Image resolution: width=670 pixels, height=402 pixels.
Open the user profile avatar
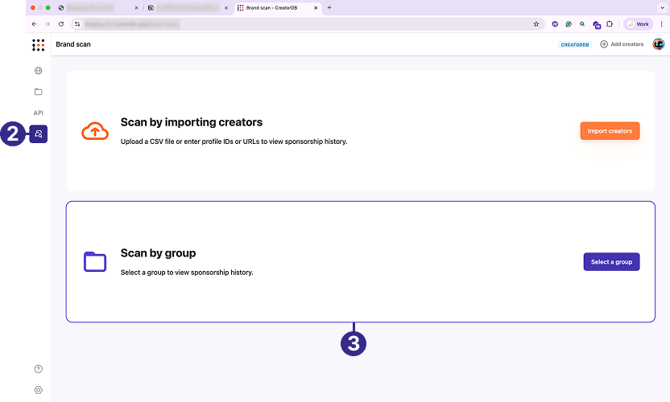pos(659,44)
